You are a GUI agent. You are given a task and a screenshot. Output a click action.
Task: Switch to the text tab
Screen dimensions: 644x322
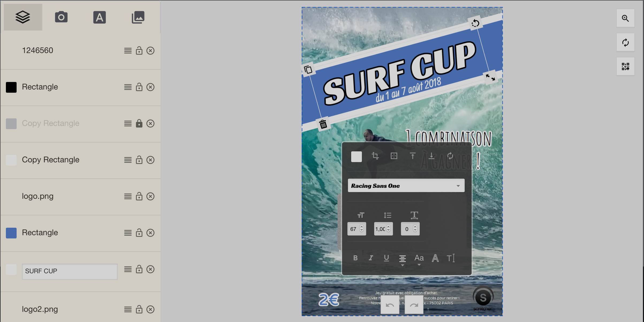pos(100,17)
